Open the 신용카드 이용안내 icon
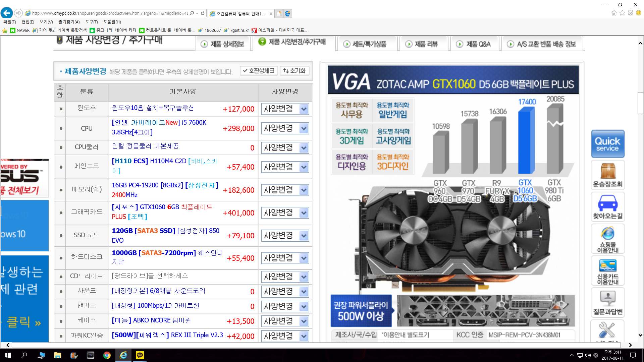The width and height of the screenshot is (644, 362). [607, 270]
